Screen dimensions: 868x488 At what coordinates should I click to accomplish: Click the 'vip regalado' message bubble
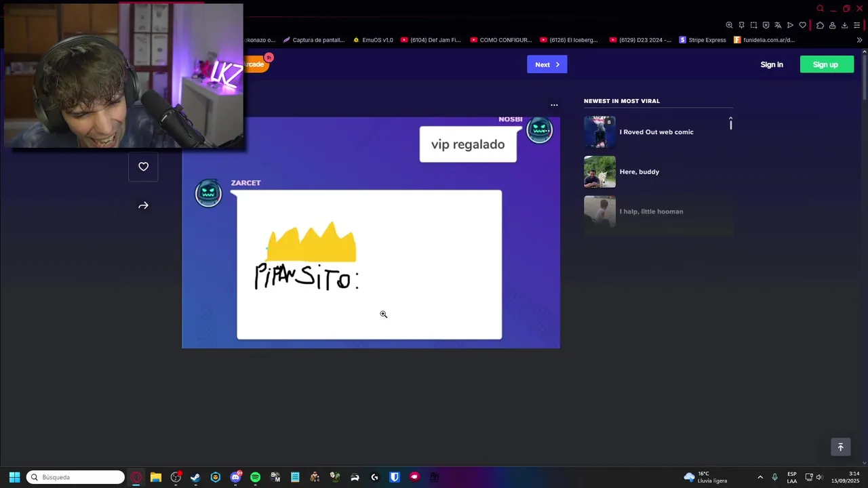pyautogui.click(x=468, y=144)
